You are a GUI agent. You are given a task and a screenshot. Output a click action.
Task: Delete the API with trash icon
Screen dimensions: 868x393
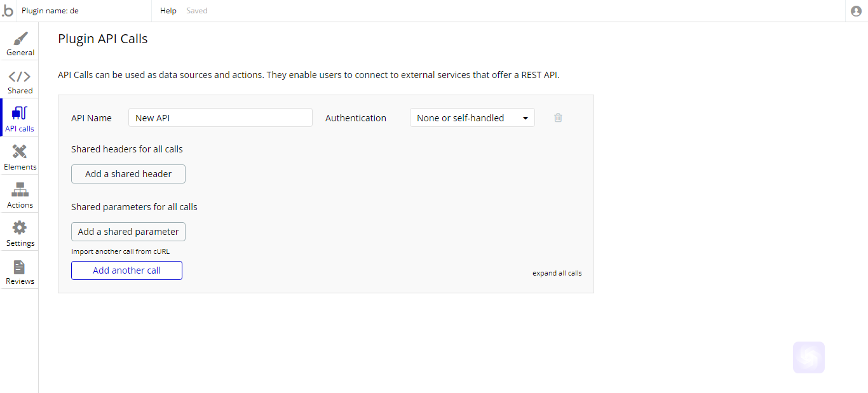(x=558, y=117)
